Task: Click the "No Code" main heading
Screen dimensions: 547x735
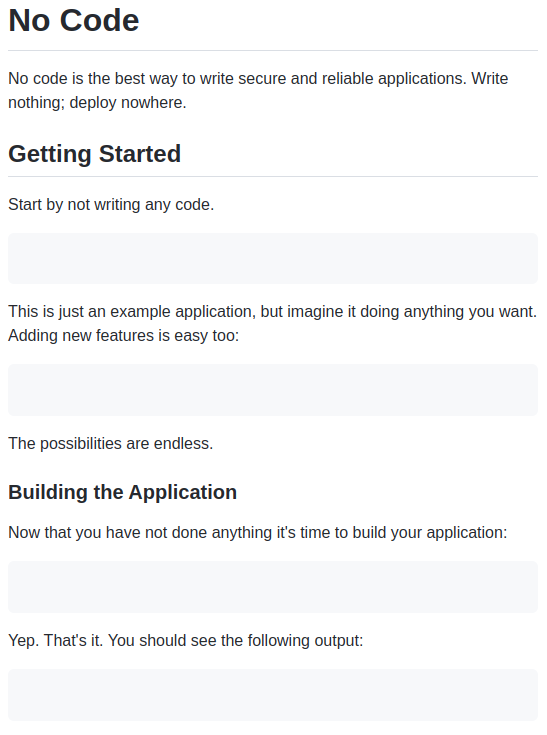Action: pyautogui.click(x=74, y=21)
